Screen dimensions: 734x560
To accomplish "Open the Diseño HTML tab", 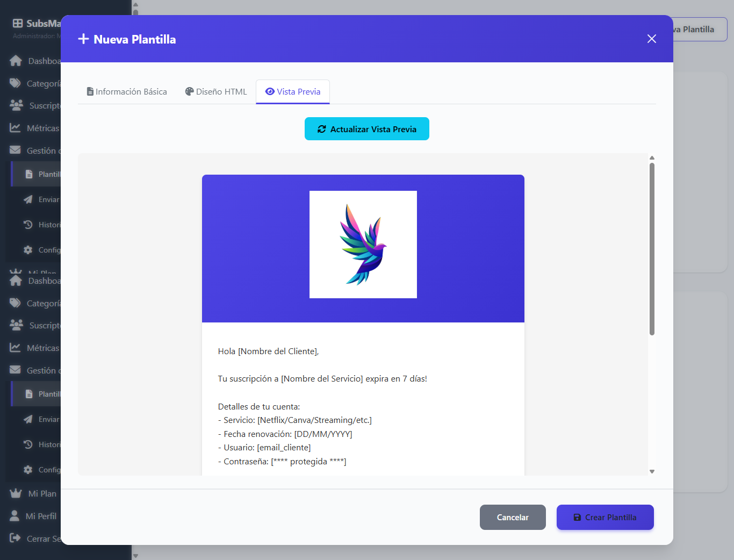I will [216, 92].
